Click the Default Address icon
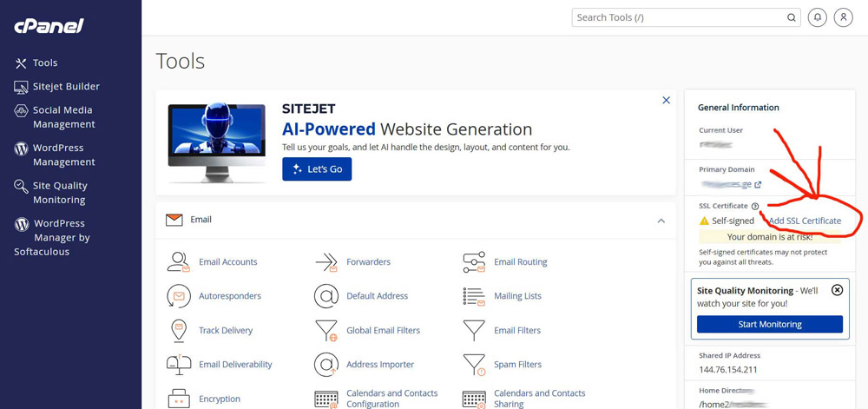This screenshot has height=409, width=868. click(326, 296)
